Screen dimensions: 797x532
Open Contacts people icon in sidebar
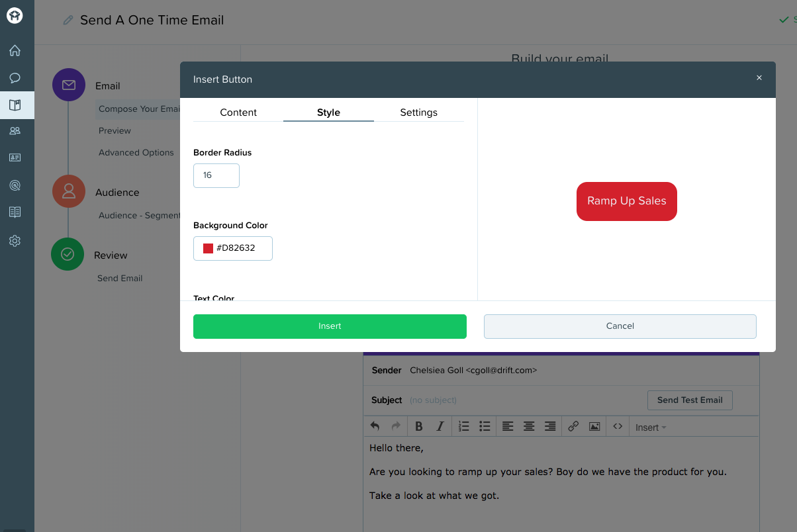[15, 131]
